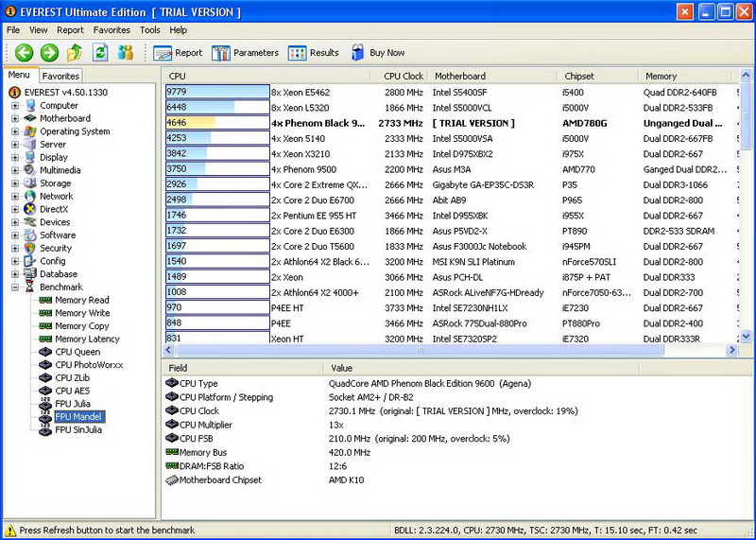The image size is (756, 540).
Task: Click the Database tree icon
Action: [30, 274]
